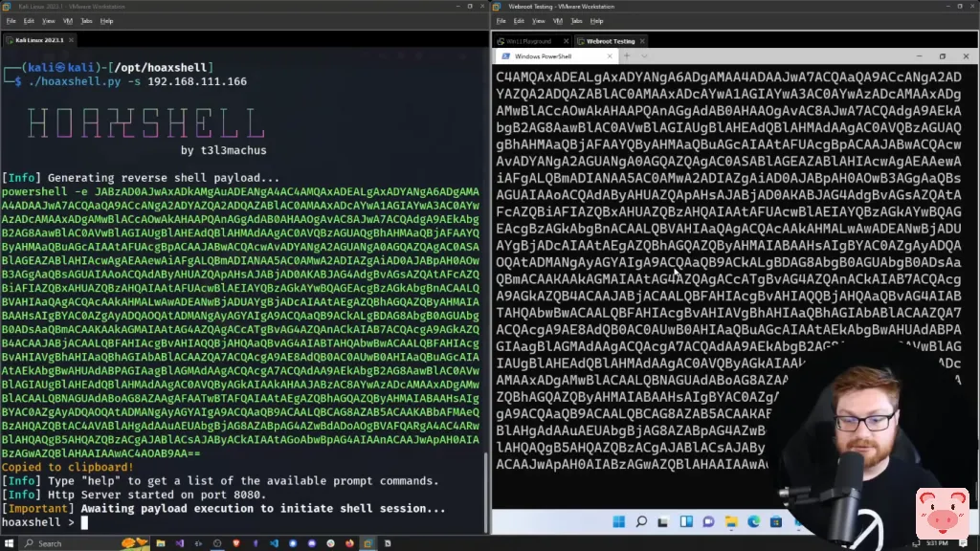Screen dimensions: 980x551
Task: Open Task View on the Windows 11 VM taskbar
Action: (663, 521)
